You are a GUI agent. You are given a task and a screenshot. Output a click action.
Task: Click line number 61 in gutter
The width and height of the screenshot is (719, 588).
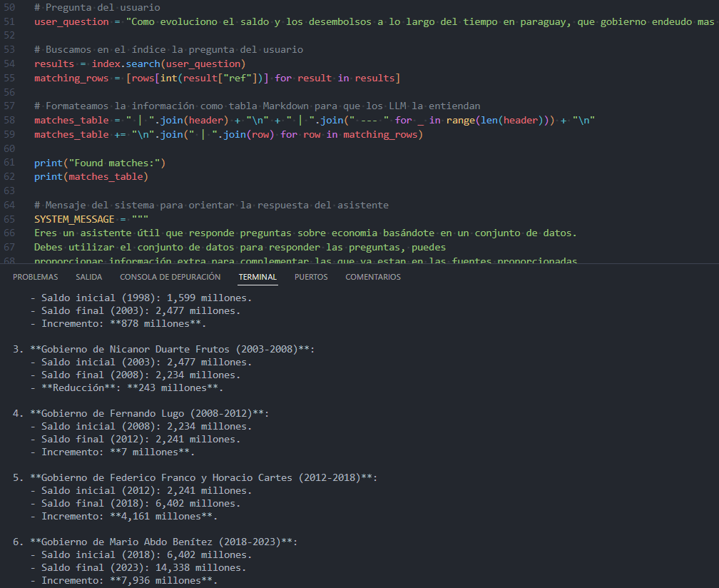click(x=9, y=163)
